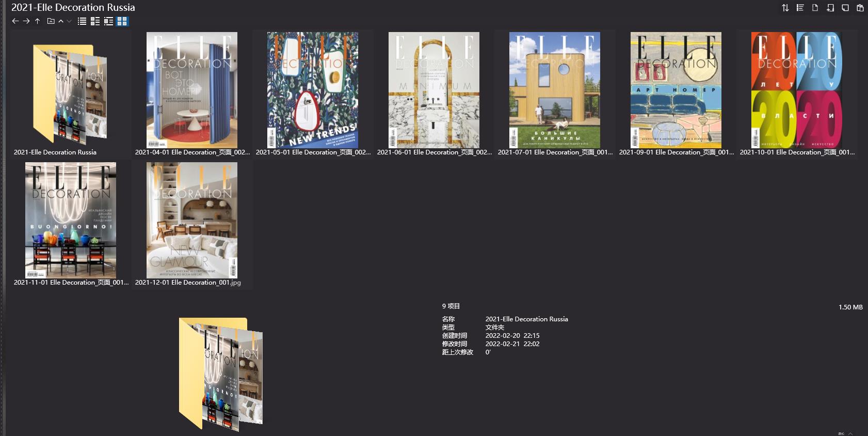Viewport: 868px width, 436px height.
Task: Click the file name starting 2021-05-01 Elle Decoration
Action: [x=313, y=152]
